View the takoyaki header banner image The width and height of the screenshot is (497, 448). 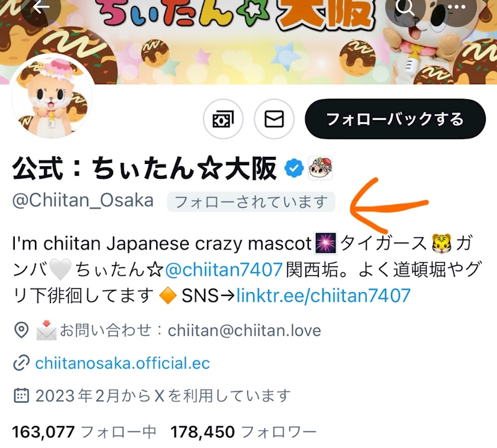click(248, 42)
